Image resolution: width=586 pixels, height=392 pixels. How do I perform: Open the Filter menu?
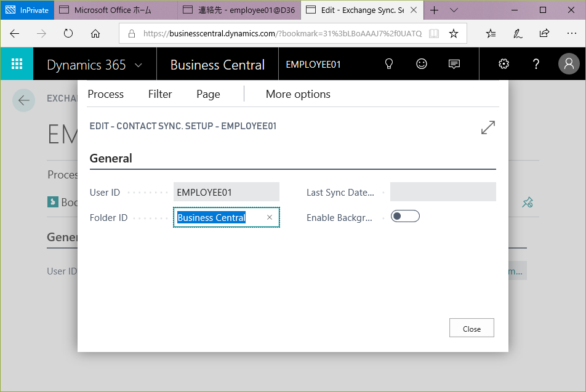[160, 94]
